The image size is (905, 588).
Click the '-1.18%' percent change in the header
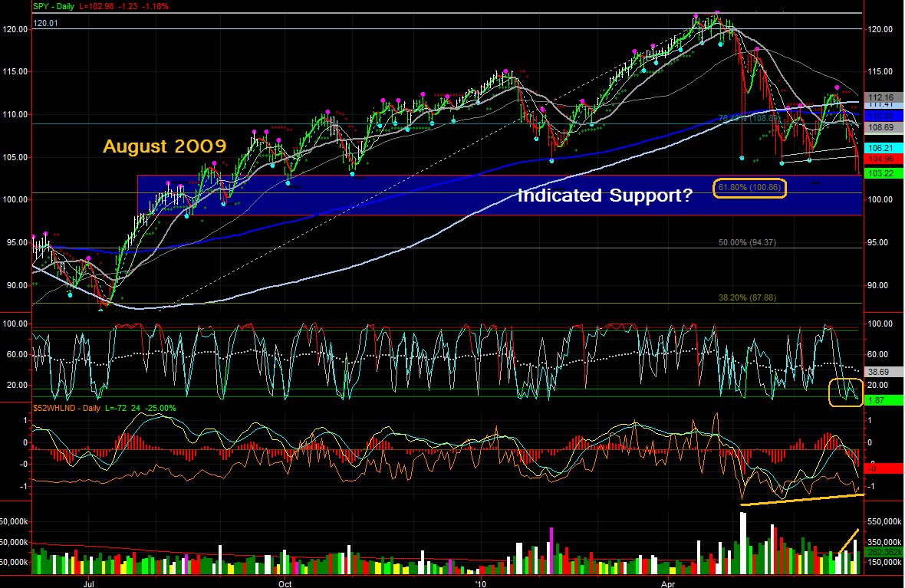point(155,6)
